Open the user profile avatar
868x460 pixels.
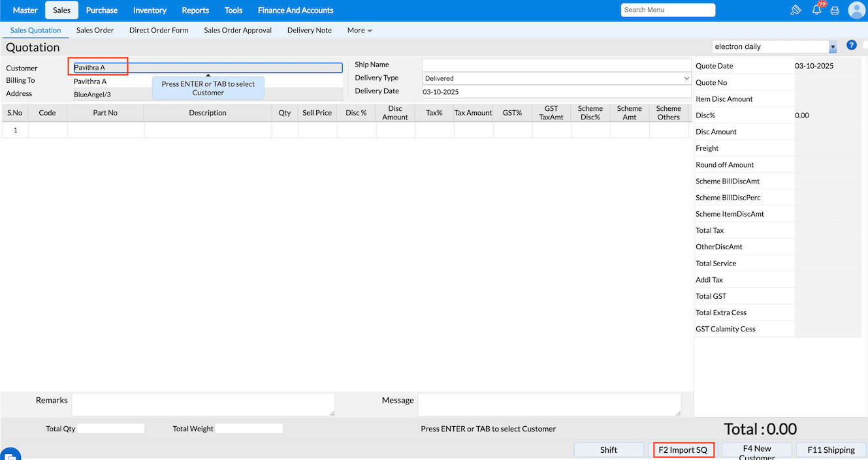(856, 10)
